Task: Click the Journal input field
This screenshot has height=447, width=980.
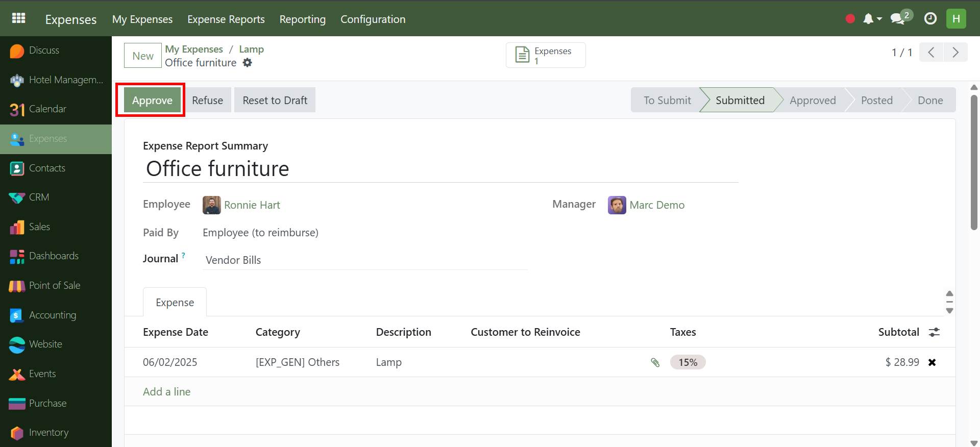Action: pyautogui.click(x=364, y=260)
